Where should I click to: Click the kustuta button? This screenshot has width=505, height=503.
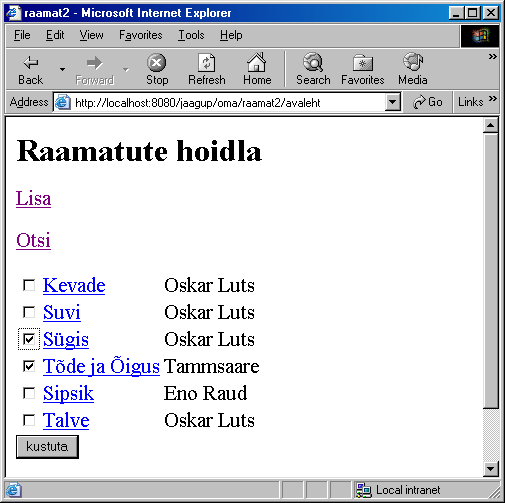coord(47,447)
